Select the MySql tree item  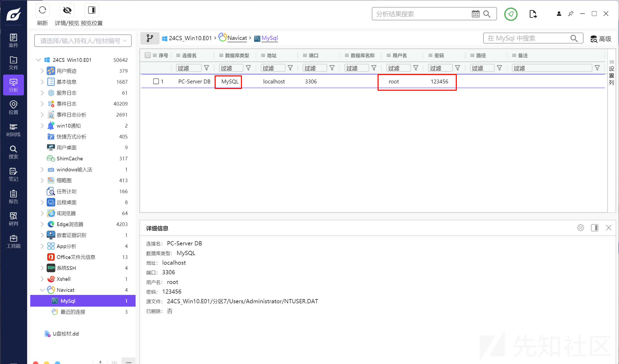[83, 301]
